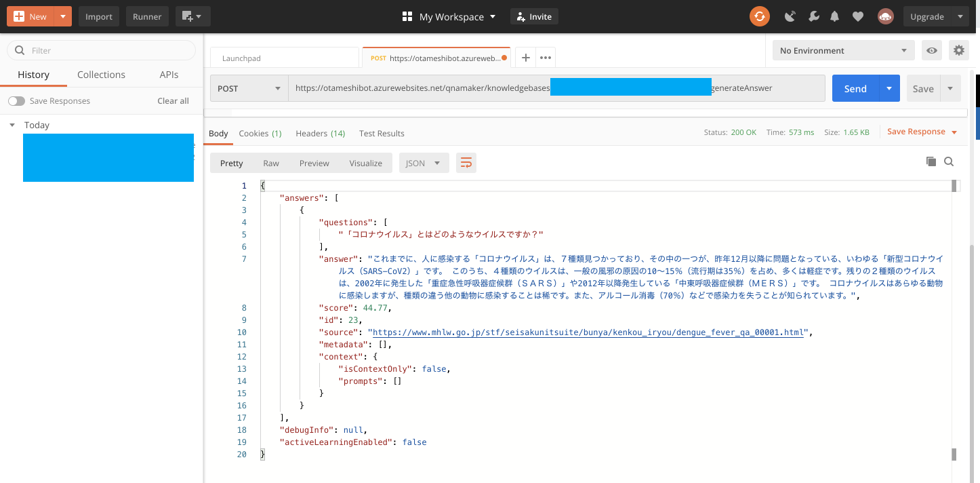Viewport: 980px width, 483px height.
Task: Expand the No Environment dropdown
Action: (x=843, y=51)
